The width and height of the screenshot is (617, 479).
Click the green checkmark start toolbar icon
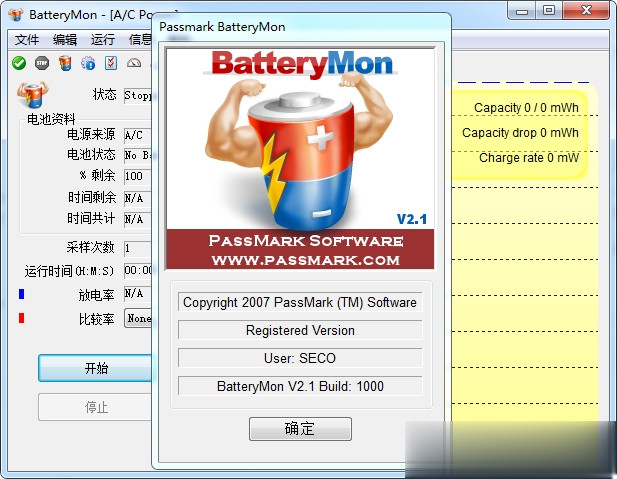point(19,63)
